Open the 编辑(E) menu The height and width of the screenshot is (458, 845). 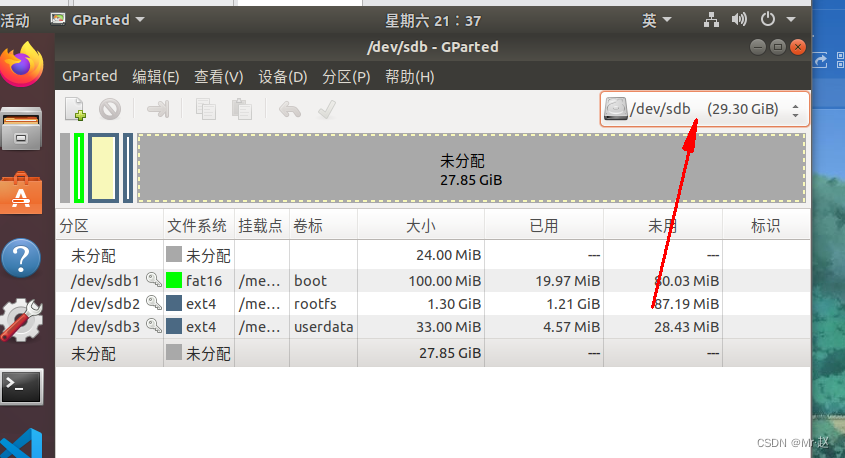pyautogui.click(x=156, y=77)
